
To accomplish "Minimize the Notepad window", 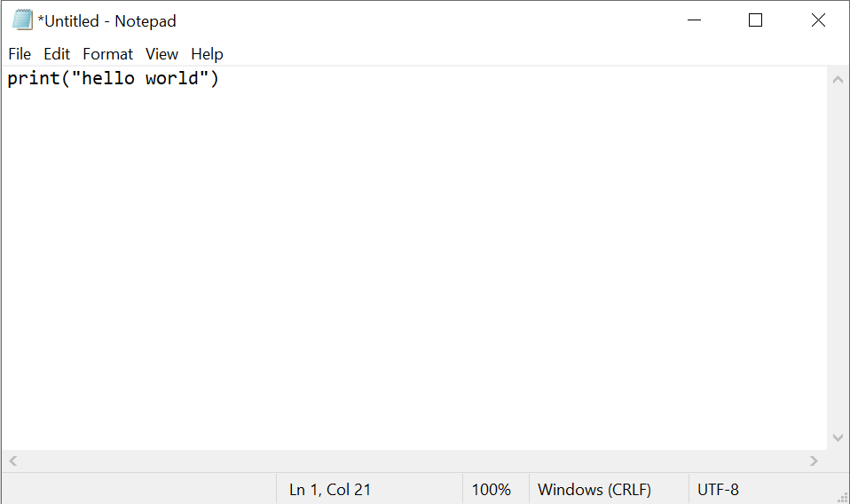I will pos(692,20).
